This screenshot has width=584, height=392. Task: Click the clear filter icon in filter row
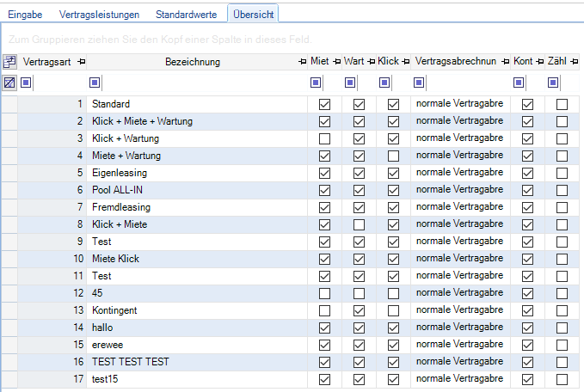point(9,83)
